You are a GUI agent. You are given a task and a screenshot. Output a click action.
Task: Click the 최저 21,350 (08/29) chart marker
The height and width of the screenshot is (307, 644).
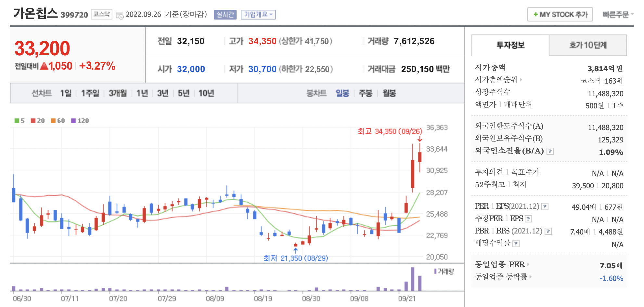click(x=296, y=258)
